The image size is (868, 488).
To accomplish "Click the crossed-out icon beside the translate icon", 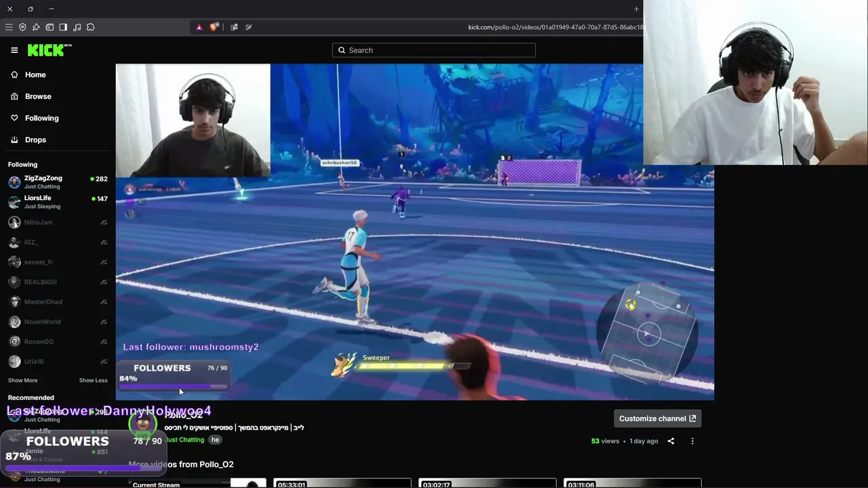I will click(x=249, y=27).
